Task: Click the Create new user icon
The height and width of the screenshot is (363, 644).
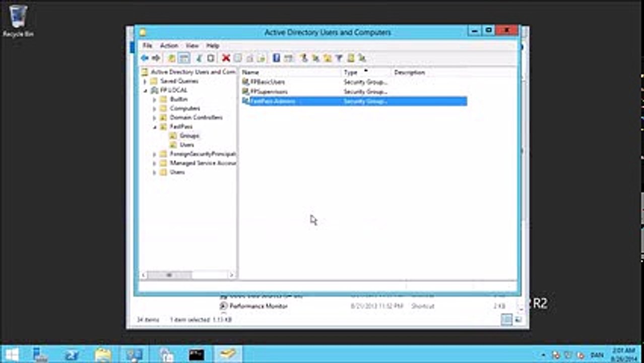Action: (x=303, y=58)
